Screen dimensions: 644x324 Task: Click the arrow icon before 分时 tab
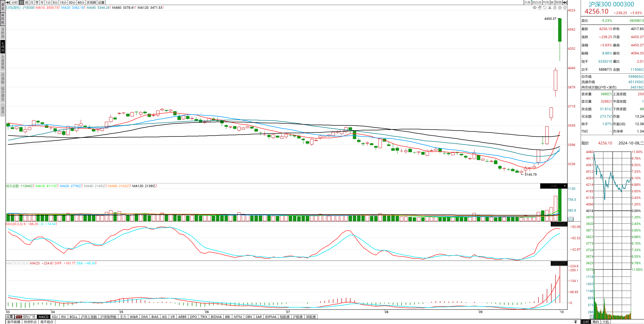point(8,2)
